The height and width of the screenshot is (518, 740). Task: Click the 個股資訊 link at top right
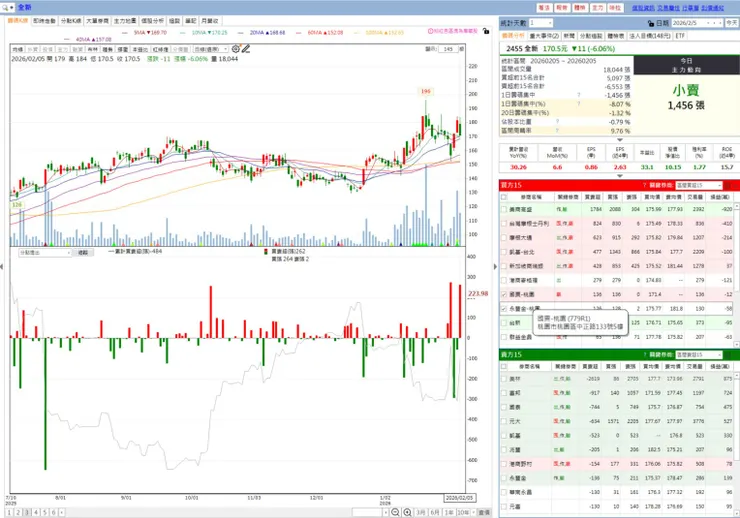coord(643,8)
